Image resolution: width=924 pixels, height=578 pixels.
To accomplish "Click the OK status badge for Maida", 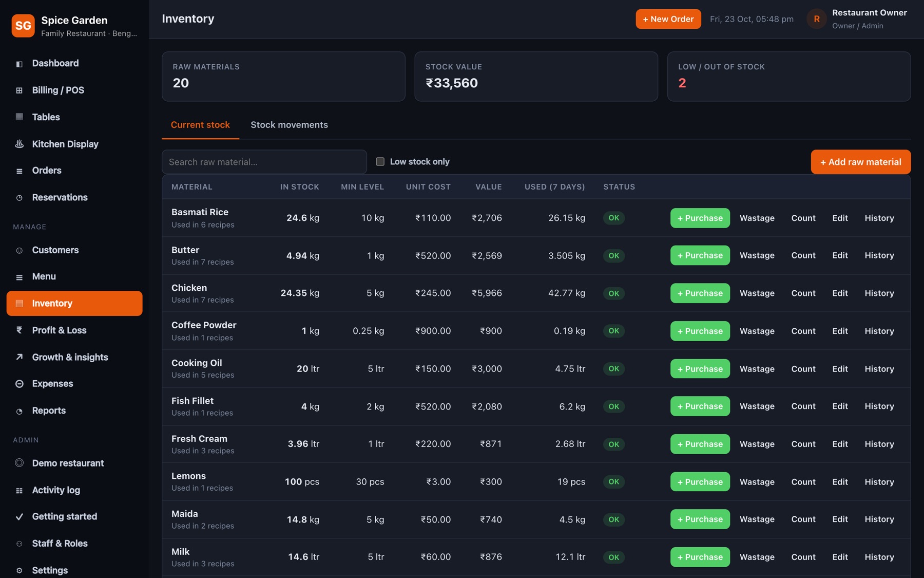I will [614, 519].
